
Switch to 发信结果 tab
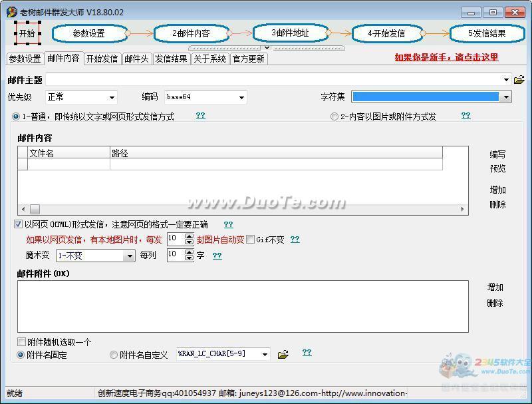pos(172,59)
